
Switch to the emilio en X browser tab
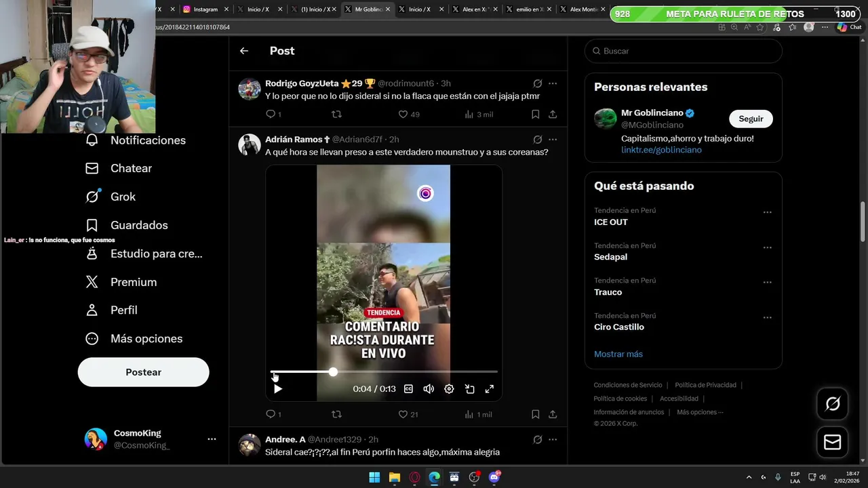[x=530, y=9]
